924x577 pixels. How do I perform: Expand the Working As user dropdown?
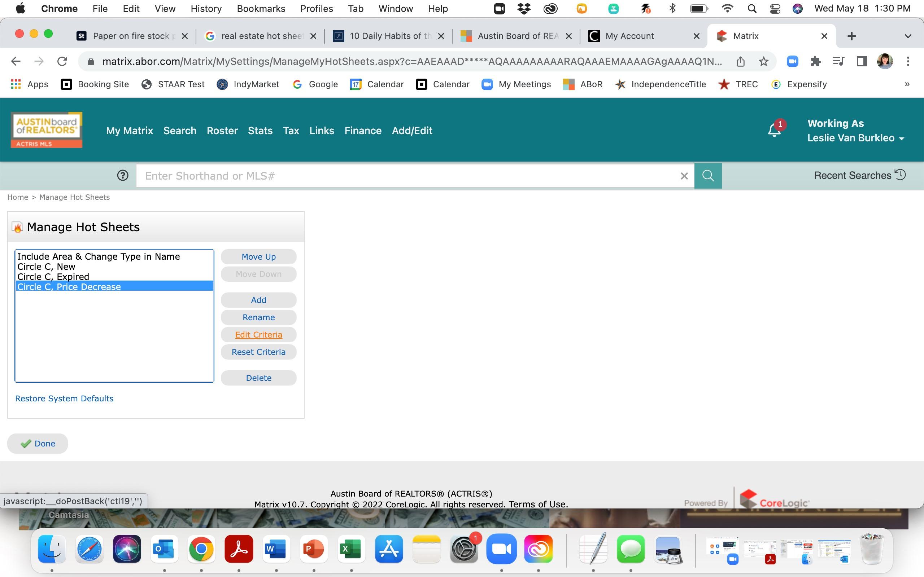click(855, 138)
